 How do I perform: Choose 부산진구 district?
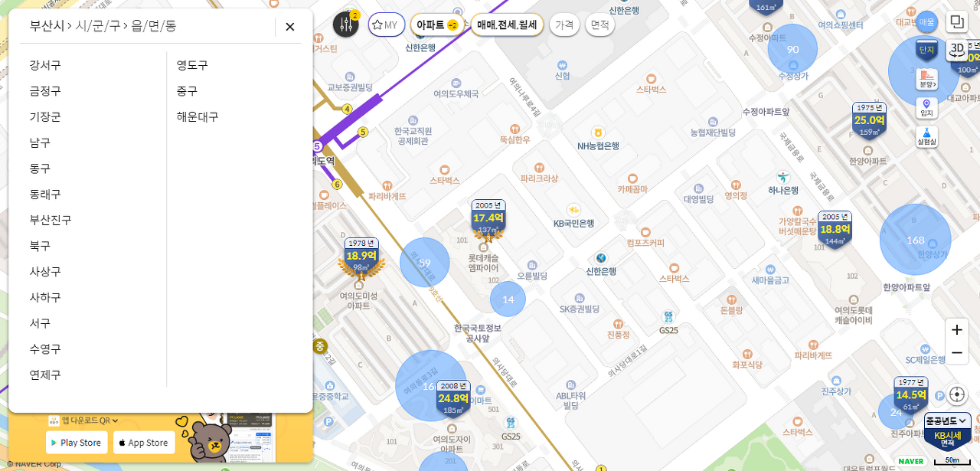[x=51, y=220]
